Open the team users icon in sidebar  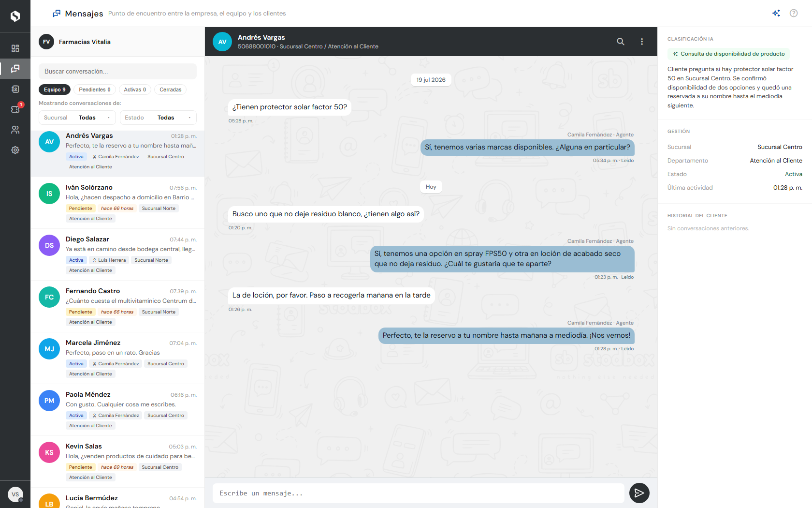[15, 130]
